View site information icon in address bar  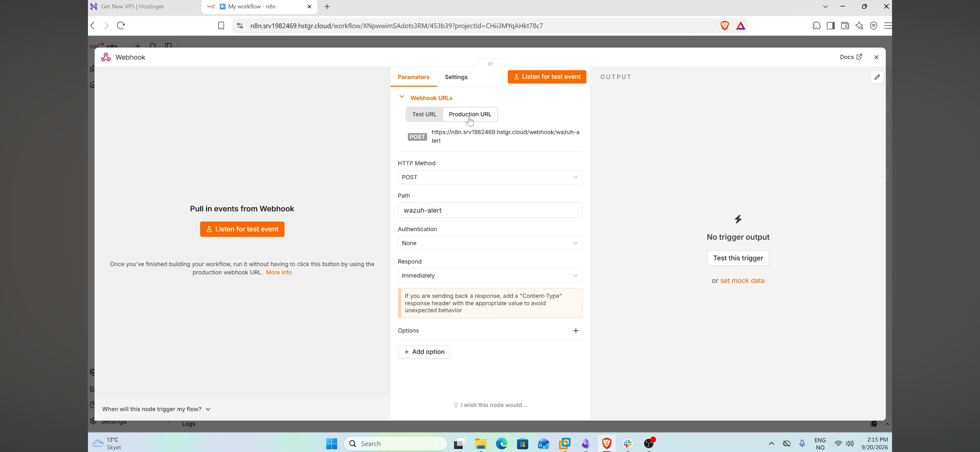tap(240, 26)
